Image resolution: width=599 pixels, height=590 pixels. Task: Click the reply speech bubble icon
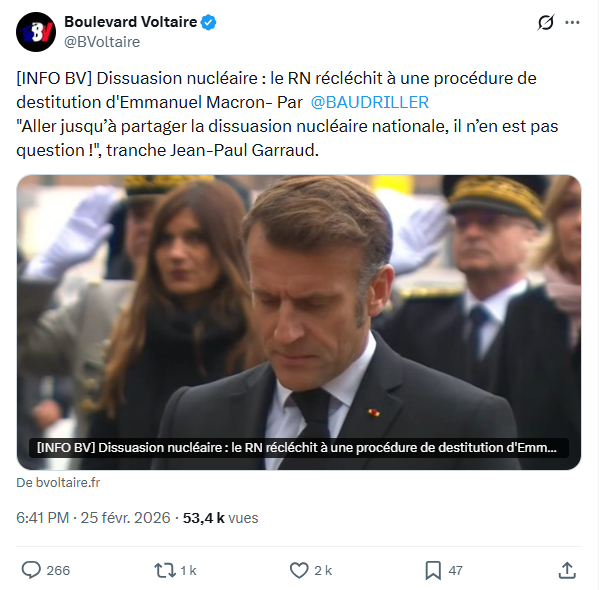tap(31, 570)
